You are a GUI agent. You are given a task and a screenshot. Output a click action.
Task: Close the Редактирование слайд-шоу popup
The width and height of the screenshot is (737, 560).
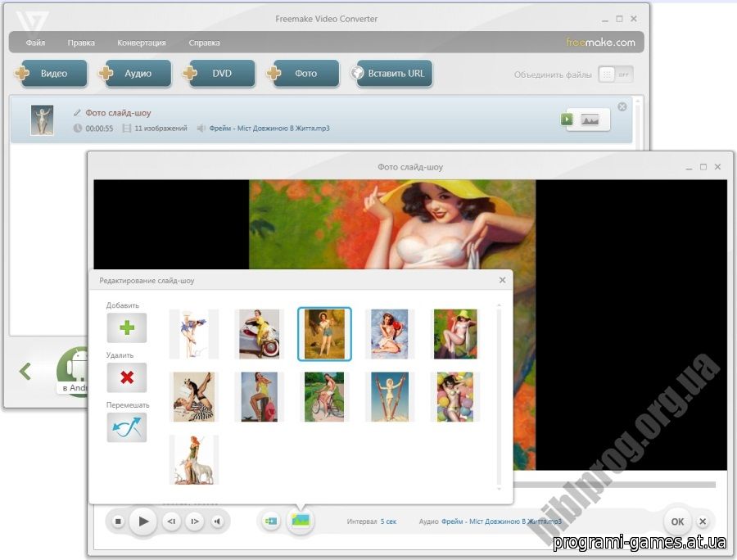[x=503, y=280]
